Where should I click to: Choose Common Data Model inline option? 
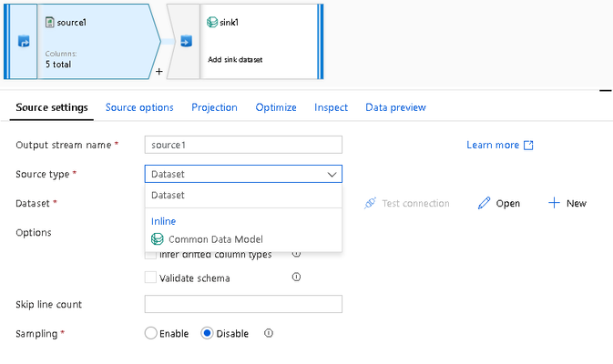coord(243,239)
